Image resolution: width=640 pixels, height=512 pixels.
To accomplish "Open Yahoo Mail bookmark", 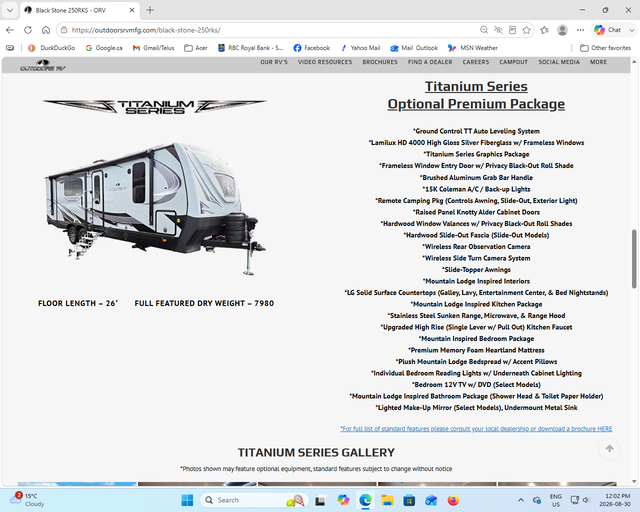I will (x=360, y=48).
